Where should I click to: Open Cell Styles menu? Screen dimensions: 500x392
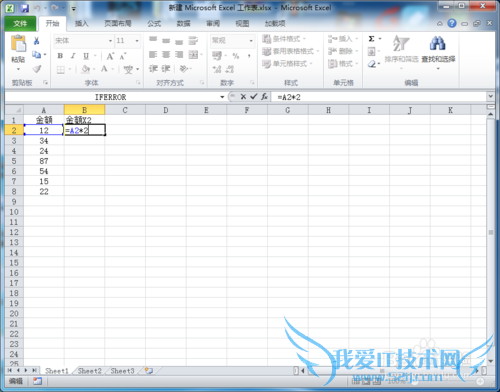(287, 63)
